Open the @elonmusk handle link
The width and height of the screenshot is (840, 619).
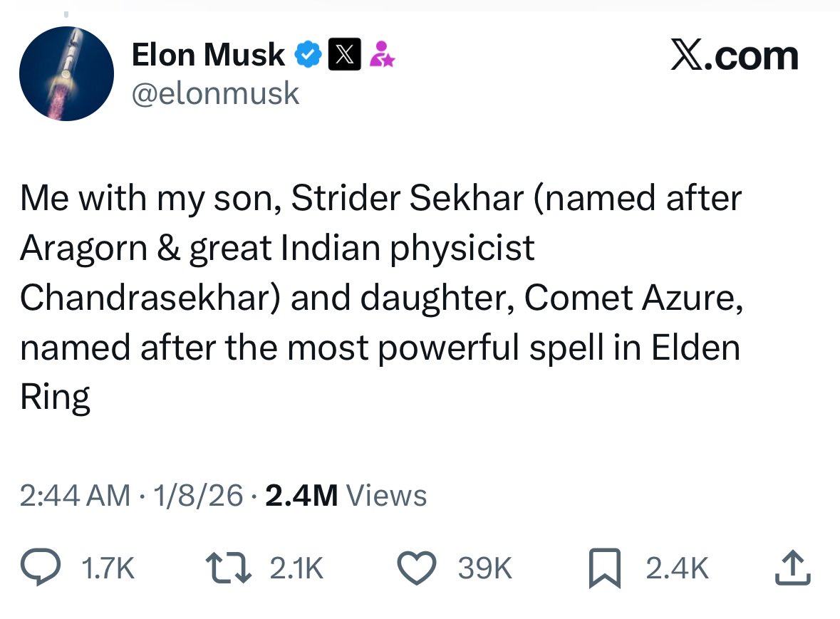215,93
